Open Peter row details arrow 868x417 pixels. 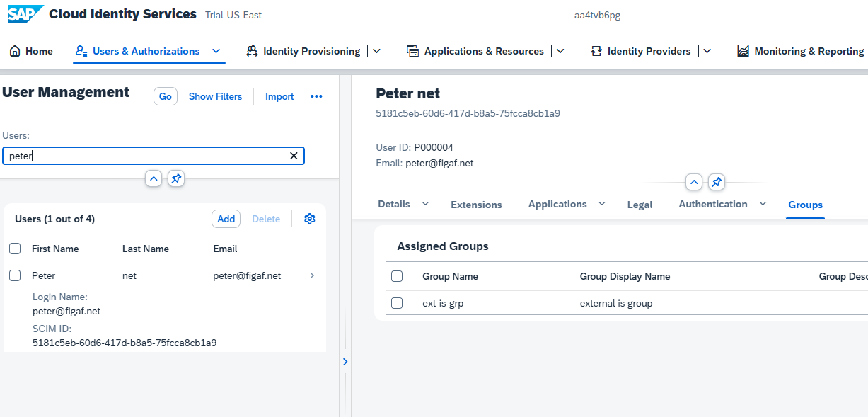(x=312, y=275)
